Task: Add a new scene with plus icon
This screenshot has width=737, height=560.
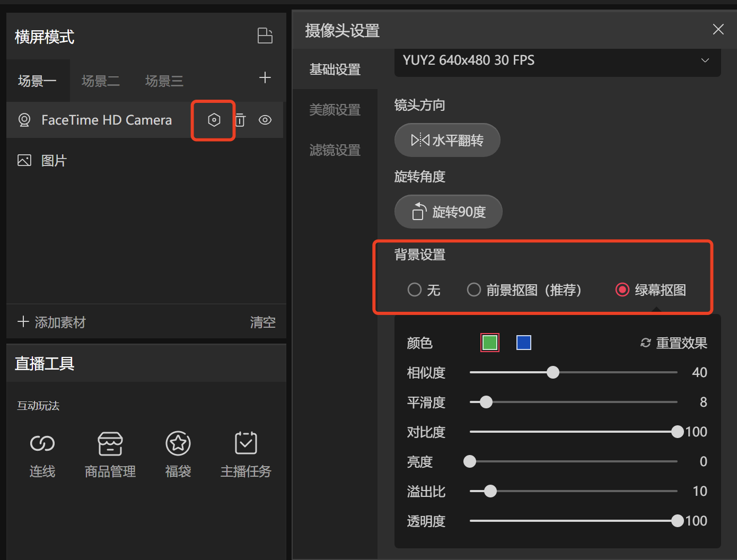Action: (265, 78)
